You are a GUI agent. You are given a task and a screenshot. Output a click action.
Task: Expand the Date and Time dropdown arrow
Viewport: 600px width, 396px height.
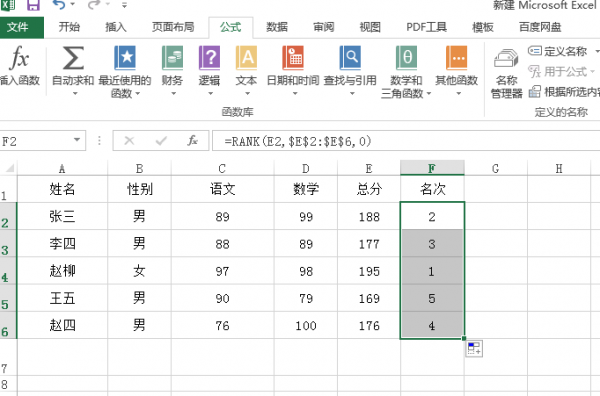[295, 93]
